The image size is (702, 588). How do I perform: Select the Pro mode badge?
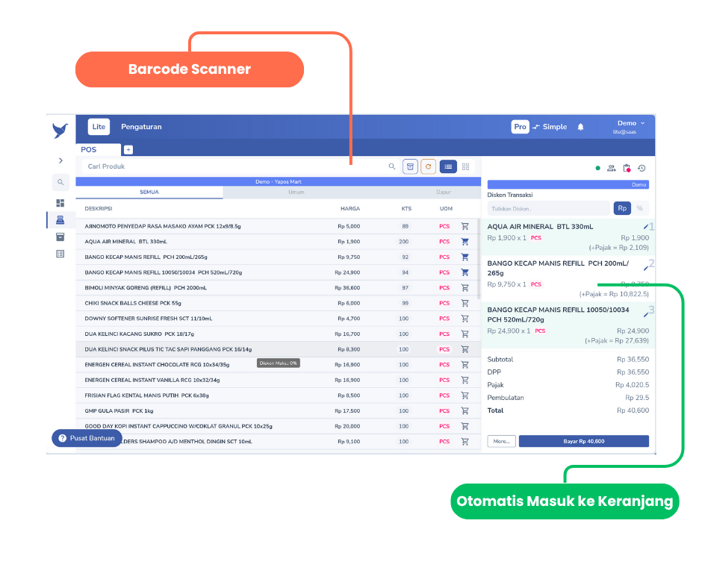[x=520, y=127]
